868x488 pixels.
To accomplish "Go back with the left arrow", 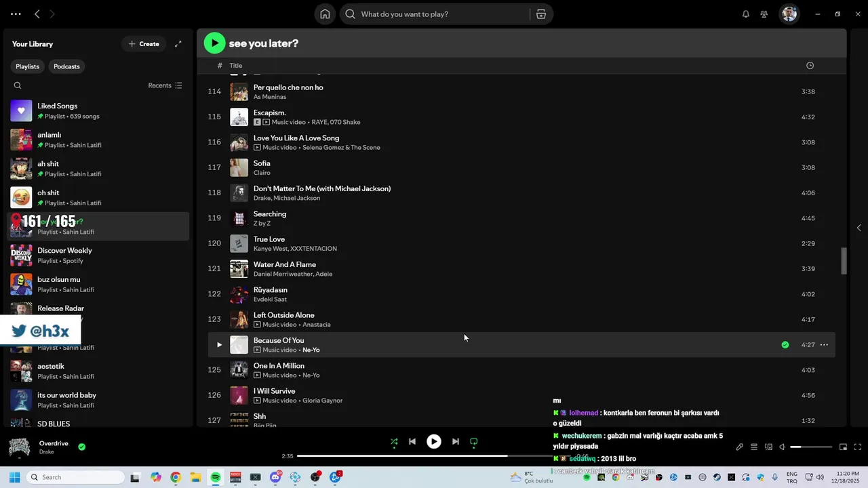I will [37, 14].
